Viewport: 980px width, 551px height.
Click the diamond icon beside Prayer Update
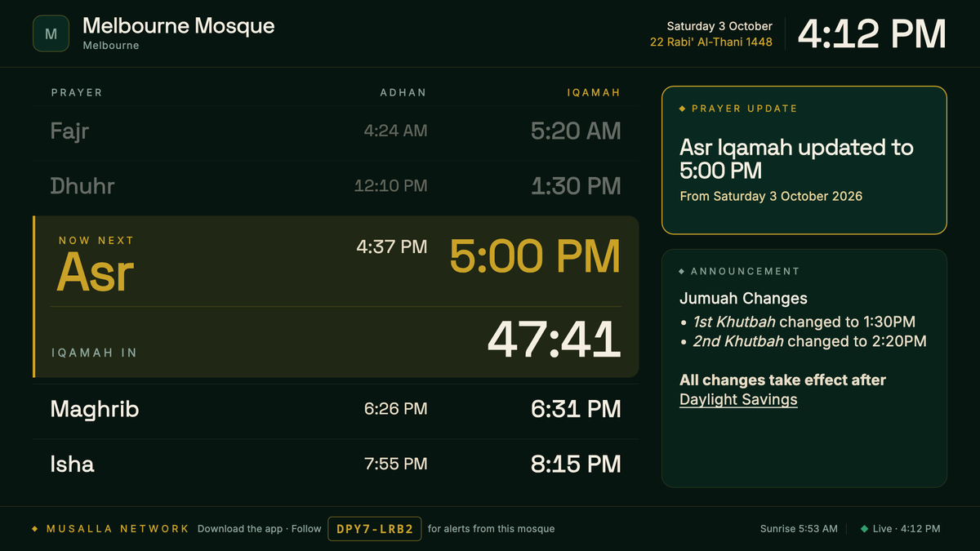pos(682,109)
